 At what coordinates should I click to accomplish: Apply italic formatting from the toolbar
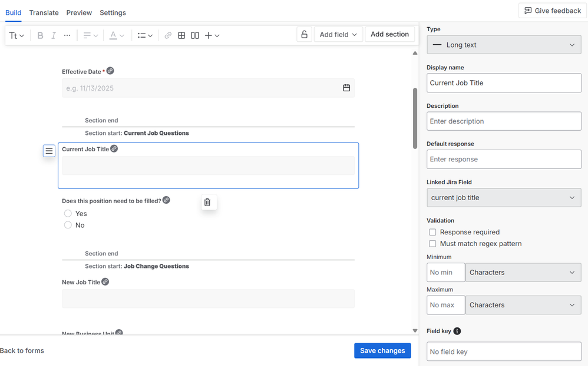tap(53, 35)
